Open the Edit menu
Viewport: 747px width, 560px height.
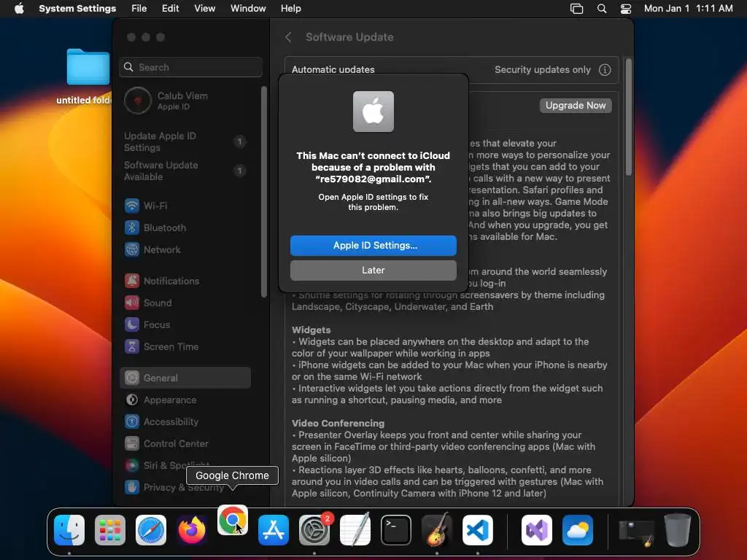[170, 9]
